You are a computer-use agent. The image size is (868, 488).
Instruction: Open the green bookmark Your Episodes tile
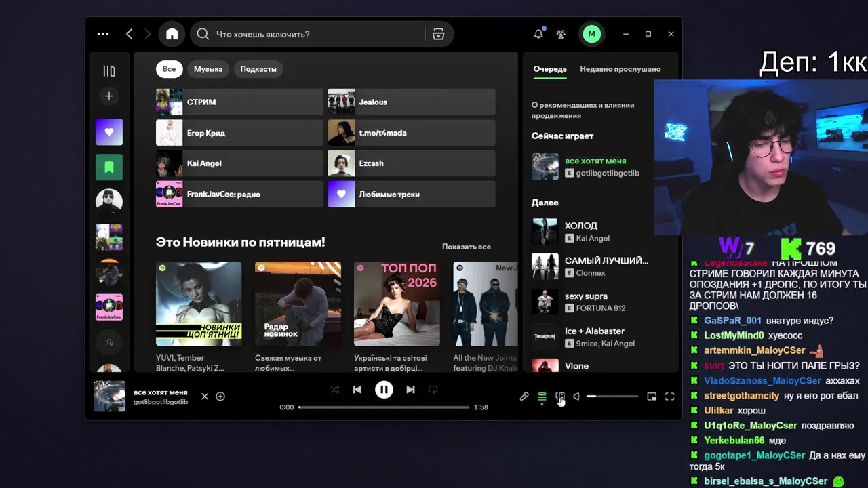pos(109,167)
